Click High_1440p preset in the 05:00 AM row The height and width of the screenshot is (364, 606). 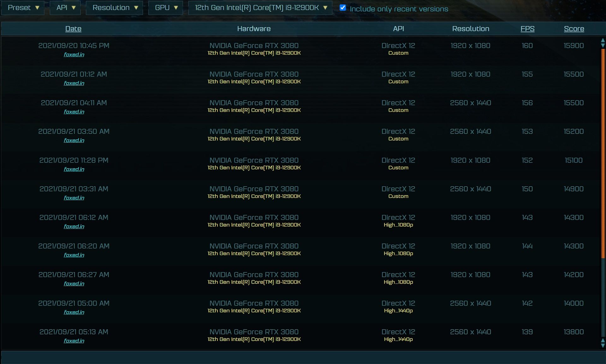pyautogui.click(x=398, y=311)
